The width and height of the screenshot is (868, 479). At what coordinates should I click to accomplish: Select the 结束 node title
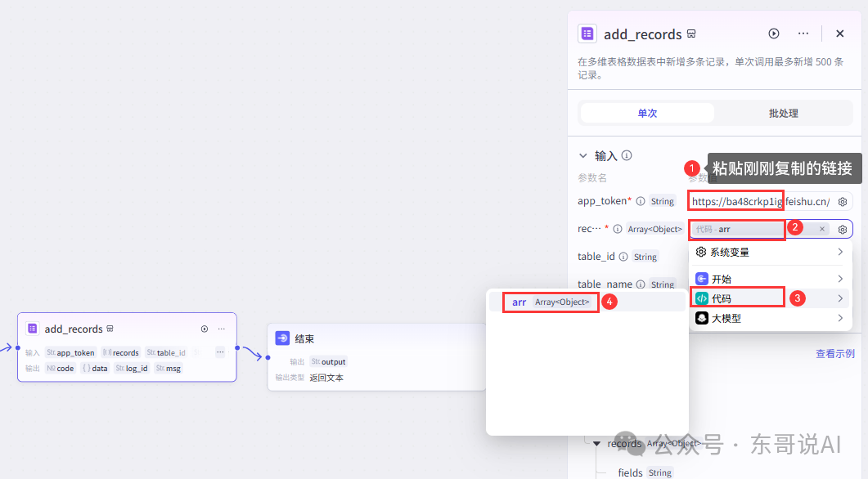coord(304,338)
